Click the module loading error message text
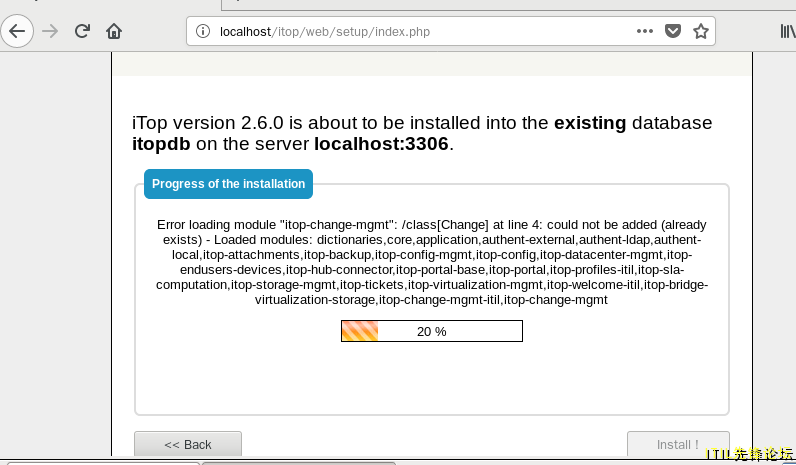796x465 pixels. 432,262
